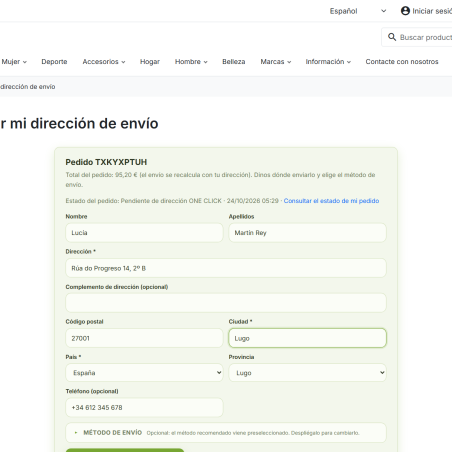Click the Teléfono field
The height and width of the screenshot is (452, 452).
click(144, 407)
